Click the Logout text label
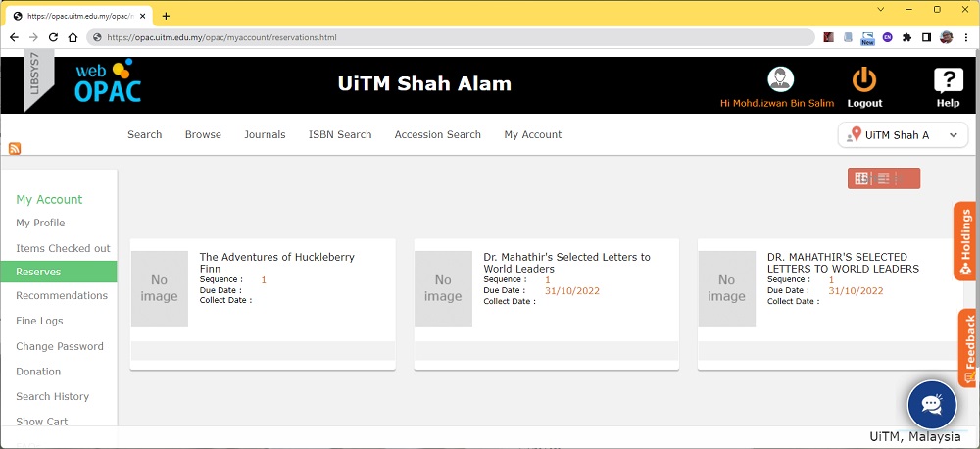The height and width of the screenshot is (449, 980). (864, 103)
